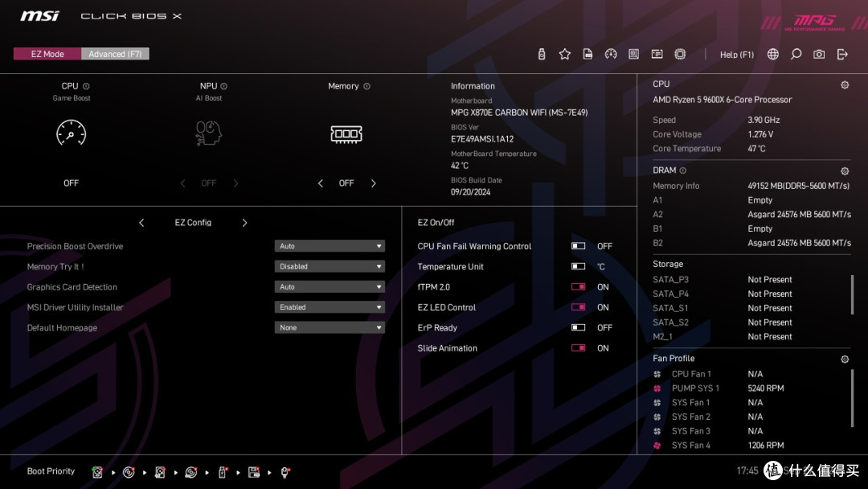Click the NPU AI Boost head icon
The image size is (868, 489).
208,133
